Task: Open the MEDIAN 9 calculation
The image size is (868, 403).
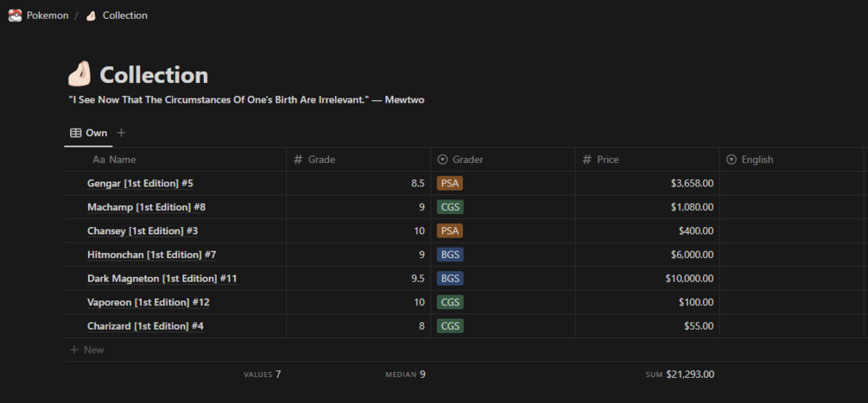Action: pos(406,375)
